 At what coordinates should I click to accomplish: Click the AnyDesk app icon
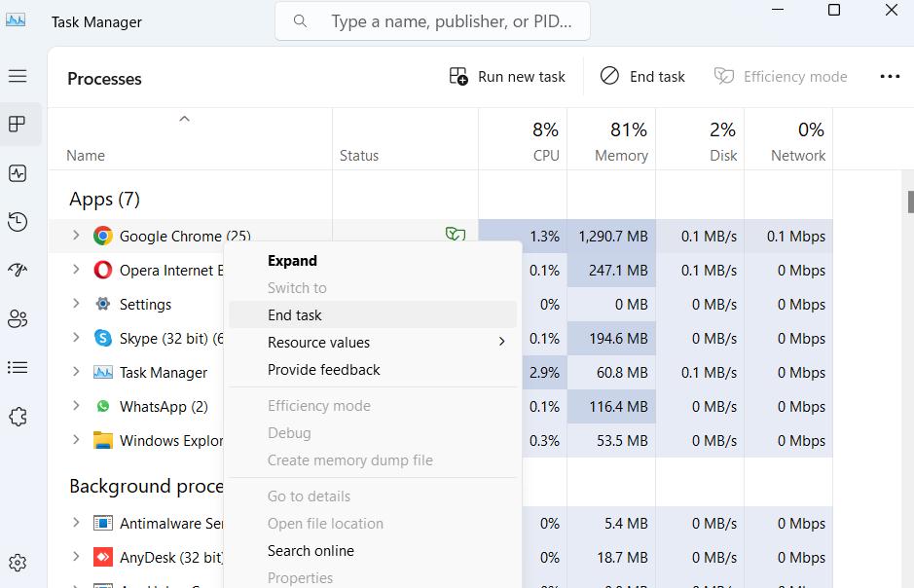point(103,557)
